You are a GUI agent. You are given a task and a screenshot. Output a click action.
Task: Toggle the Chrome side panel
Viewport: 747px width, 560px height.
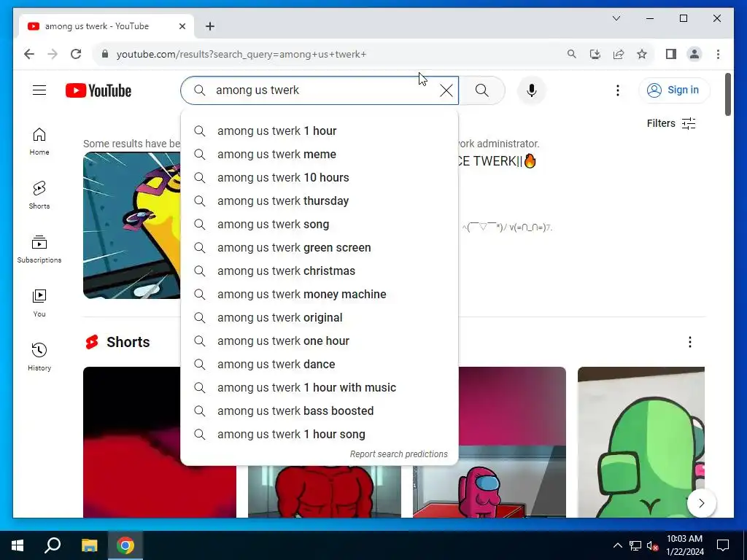(671, 54)
